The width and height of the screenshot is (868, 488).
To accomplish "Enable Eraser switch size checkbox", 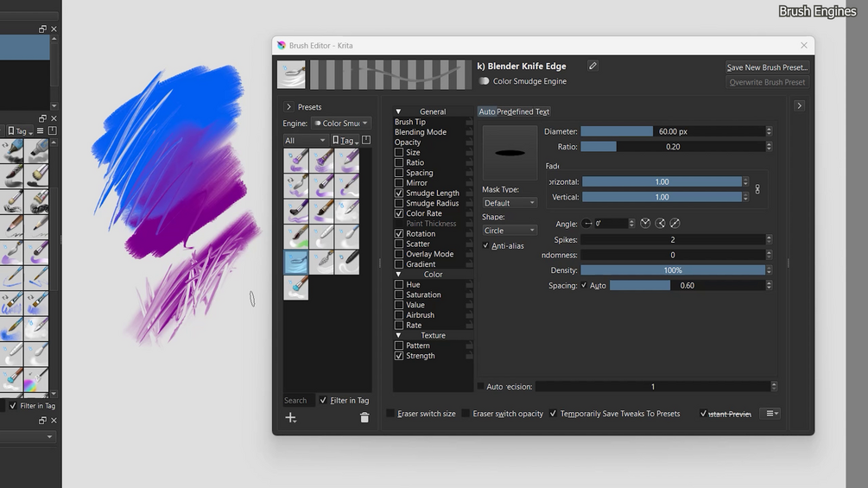I will coord(391,414).
